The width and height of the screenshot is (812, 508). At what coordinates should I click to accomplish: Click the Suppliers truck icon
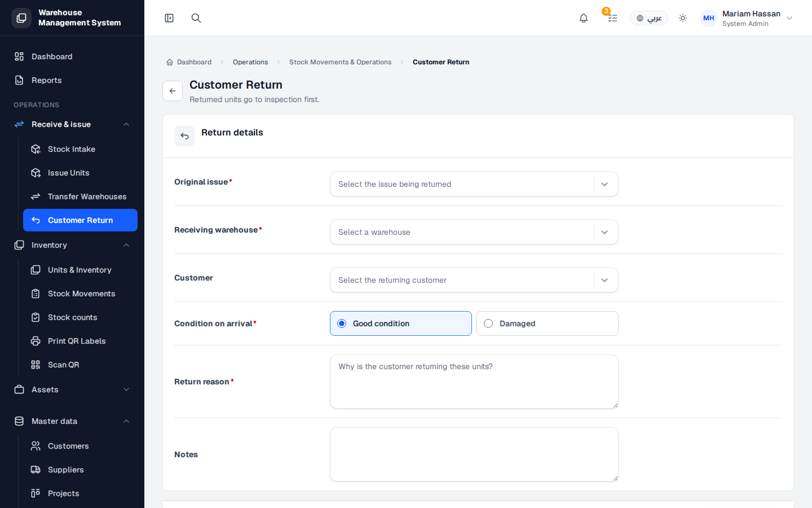coord(36,470)
